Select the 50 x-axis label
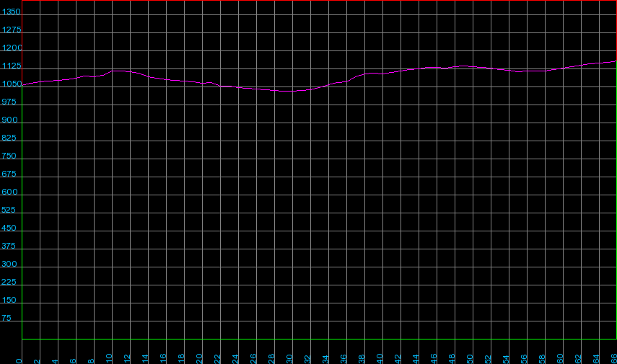The width and height of the screenshot is (617, 364). pos(470,359)
